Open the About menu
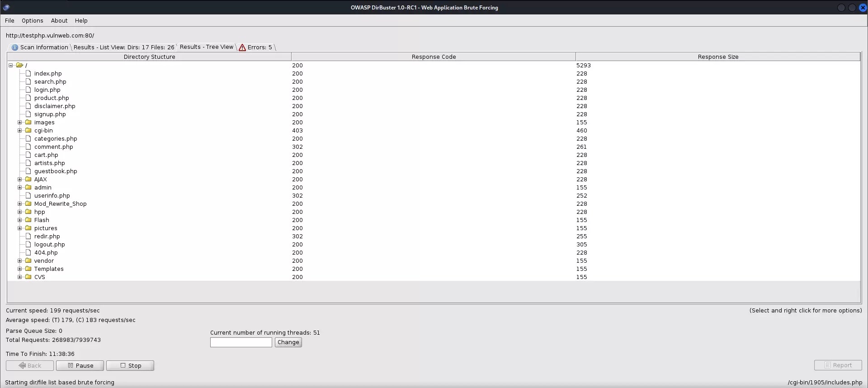The image size is (868, 388). (59, 20)
